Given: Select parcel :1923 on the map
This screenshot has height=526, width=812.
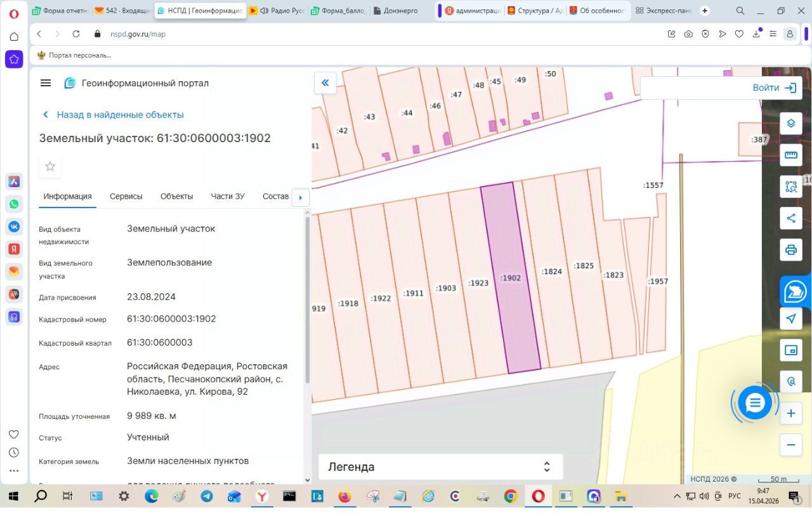Looking at the screenshot, I should pyautogui.click(x=478, y=283).
